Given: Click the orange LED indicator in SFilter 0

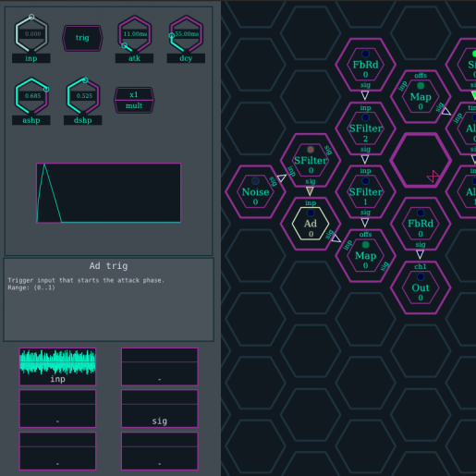Looking at the screenshot, I should pyautogui.click(x=311, y=150).
